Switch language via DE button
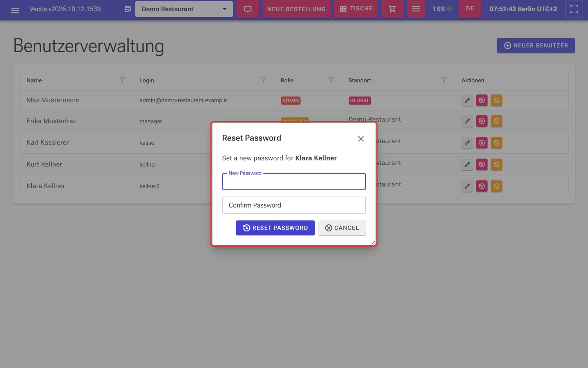The height and width of the screenshot is (368, 588). [470, 9]
